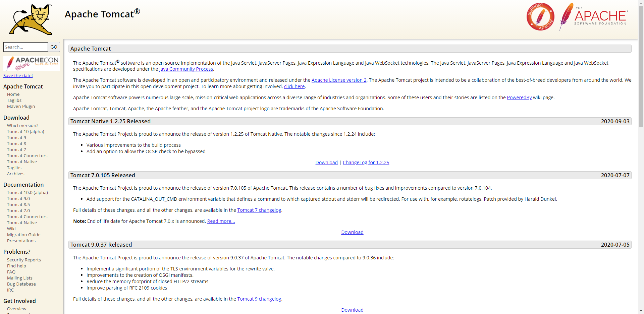The height and width of the screenshot is (314, 644).
Task: Click the Tomcat 7.0.105 Released heading
Action: [x=103, y=175]
